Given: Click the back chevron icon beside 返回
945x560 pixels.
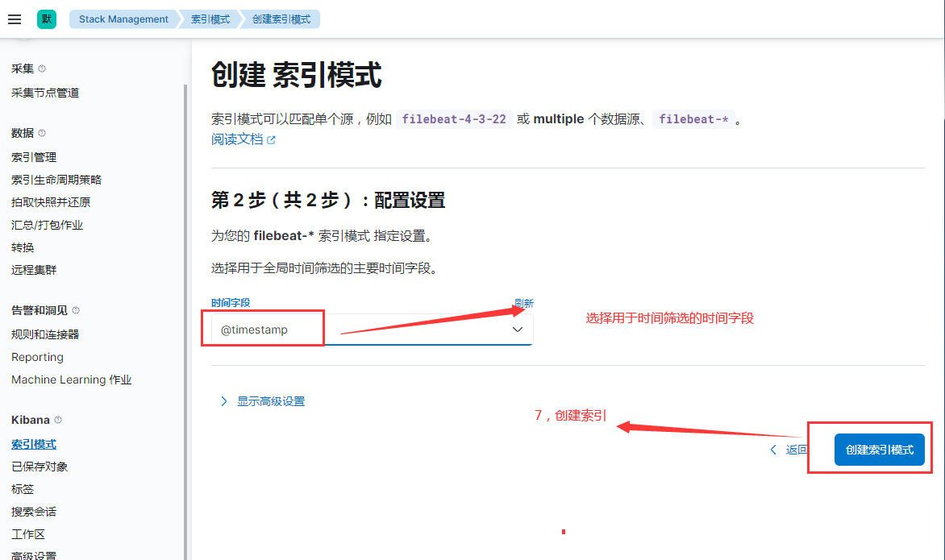Looking at the screenshot, I should 772,450.
